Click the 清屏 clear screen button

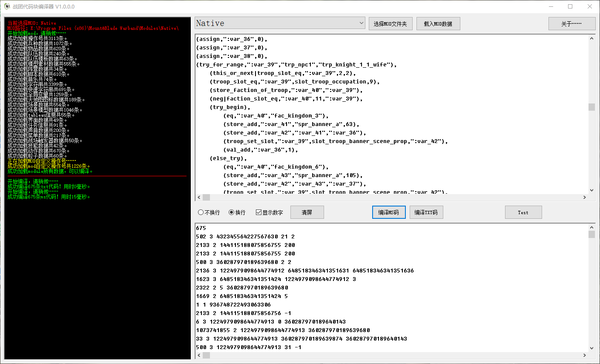[x=307, y=212]
